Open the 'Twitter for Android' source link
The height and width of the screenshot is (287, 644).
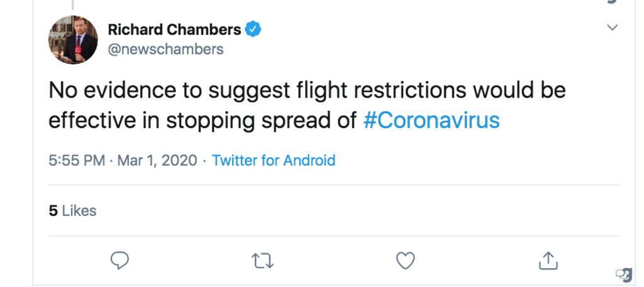coord(274,160)
